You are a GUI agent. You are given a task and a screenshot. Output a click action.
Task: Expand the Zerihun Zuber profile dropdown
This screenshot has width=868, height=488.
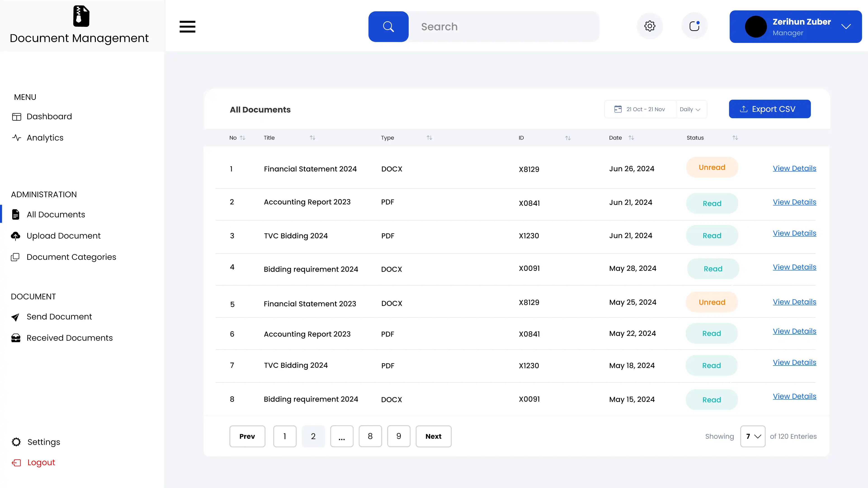pyautogui.click(x=846, y=27)
